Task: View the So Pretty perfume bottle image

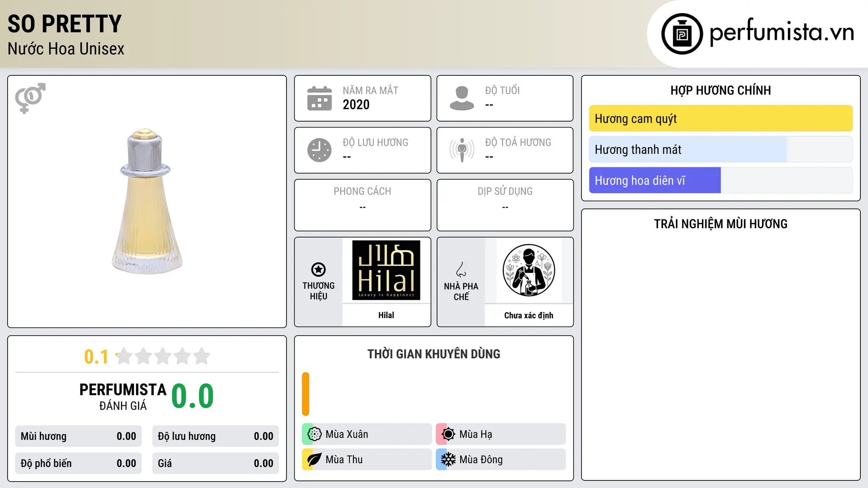Action: pos(147,201)
